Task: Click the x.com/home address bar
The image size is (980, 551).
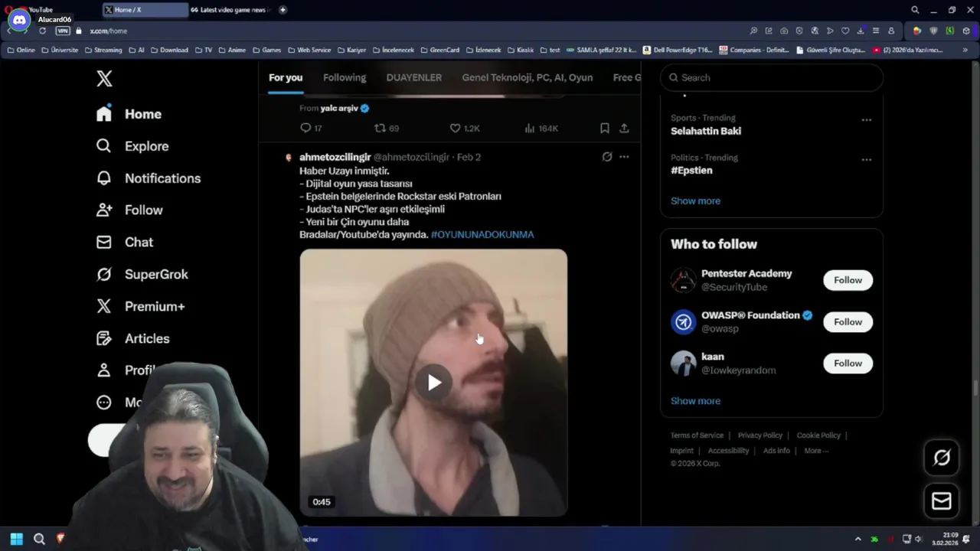Action: [x=108, y=31]
